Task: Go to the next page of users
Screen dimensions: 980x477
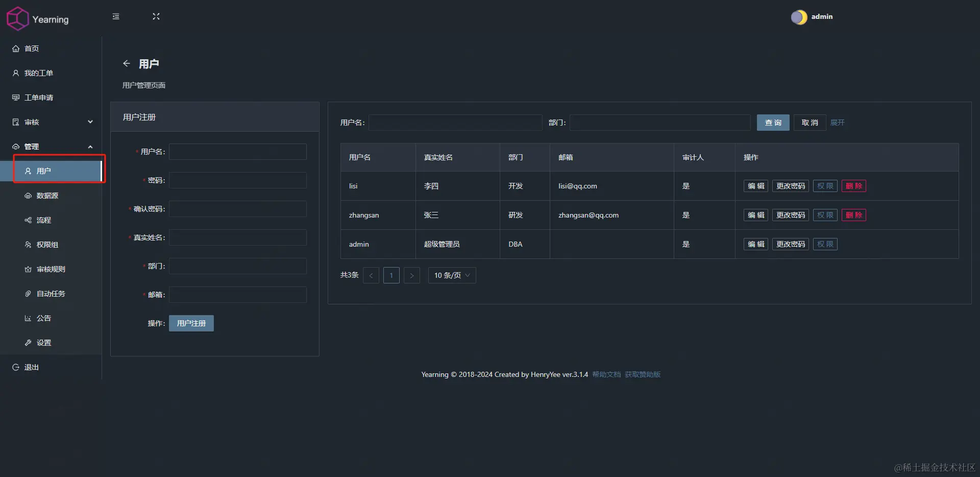Action: click(x=412, y=275)
